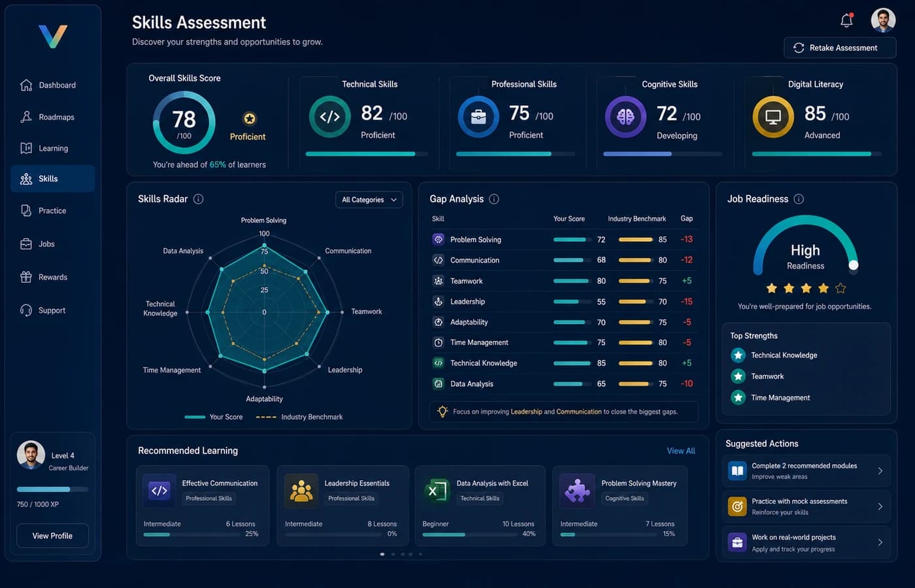
Task: Click the overall score ring showing 78
Action: click(184, 122)
